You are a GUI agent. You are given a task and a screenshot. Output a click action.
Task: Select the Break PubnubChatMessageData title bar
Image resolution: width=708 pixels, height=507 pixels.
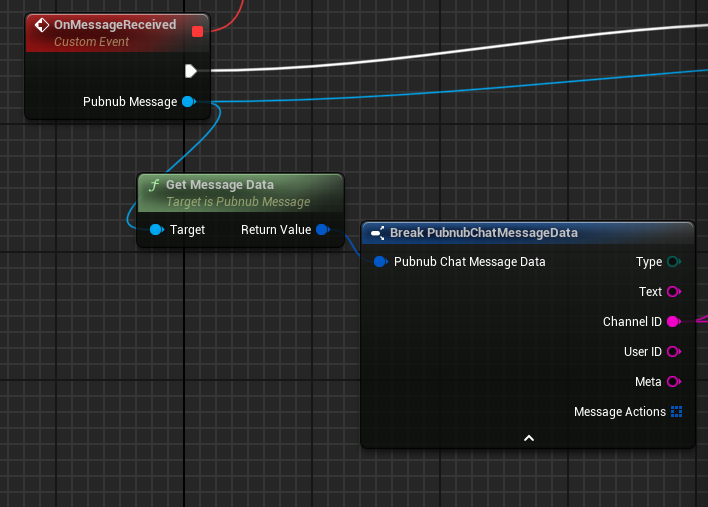pos(484,233)
